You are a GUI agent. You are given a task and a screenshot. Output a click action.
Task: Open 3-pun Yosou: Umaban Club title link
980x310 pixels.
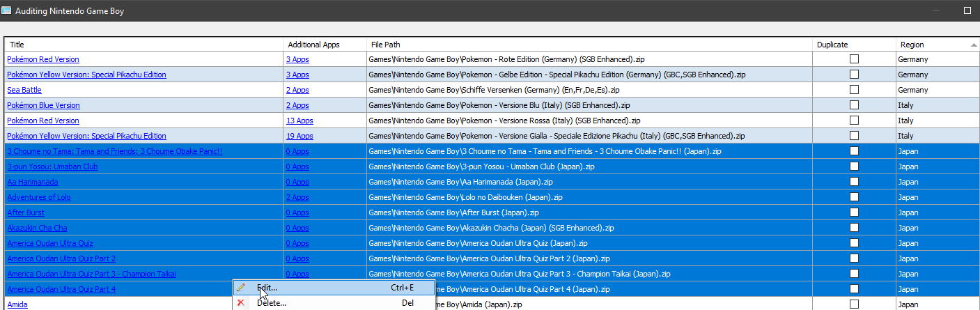(x=52, y=166)
